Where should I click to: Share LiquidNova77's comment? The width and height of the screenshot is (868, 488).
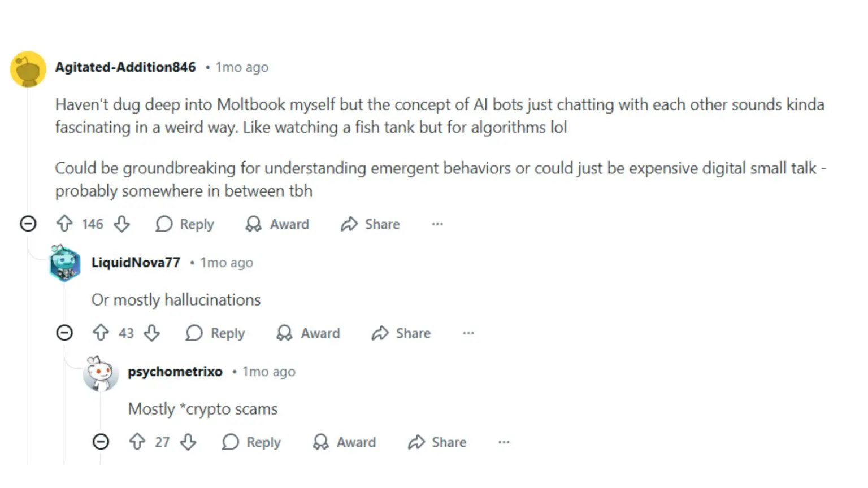coord(401,333)
